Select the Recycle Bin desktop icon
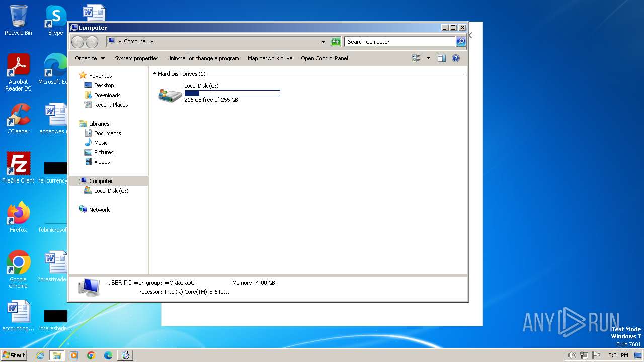The image size is (644, 362). click(x=18, y=20)
